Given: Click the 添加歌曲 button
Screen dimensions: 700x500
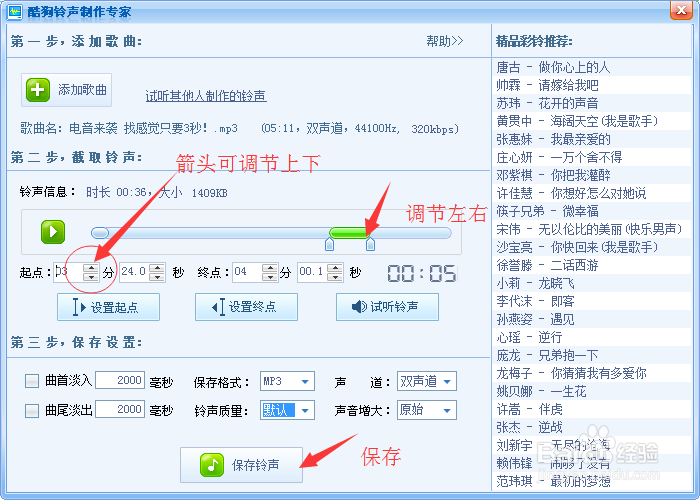Looking at the screenshot, I should (67, 90).
